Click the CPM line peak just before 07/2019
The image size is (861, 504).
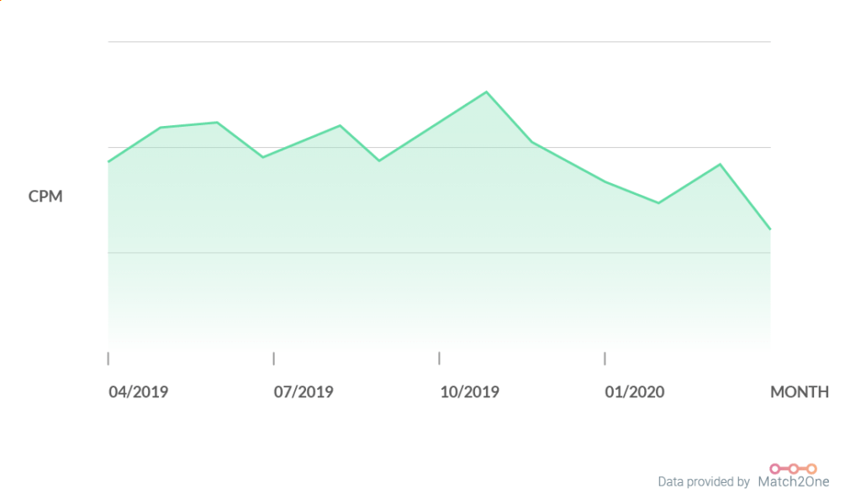click(217, 123)
